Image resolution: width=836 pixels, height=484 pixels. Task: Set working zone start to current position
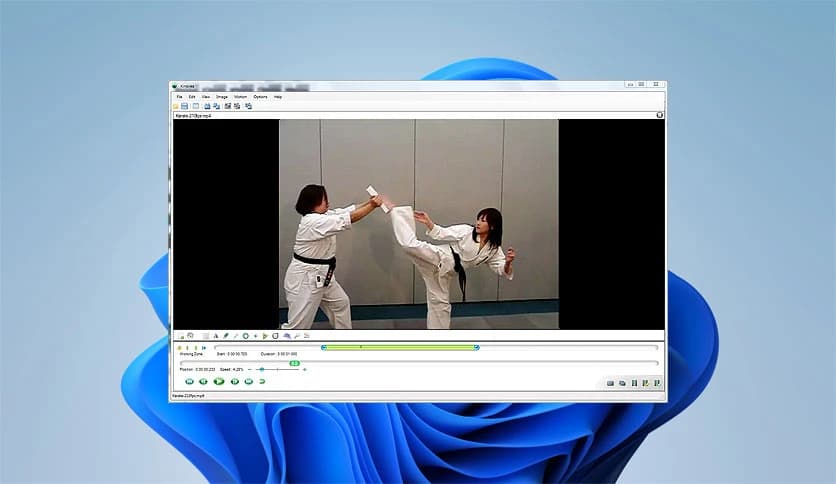point(187,348)
